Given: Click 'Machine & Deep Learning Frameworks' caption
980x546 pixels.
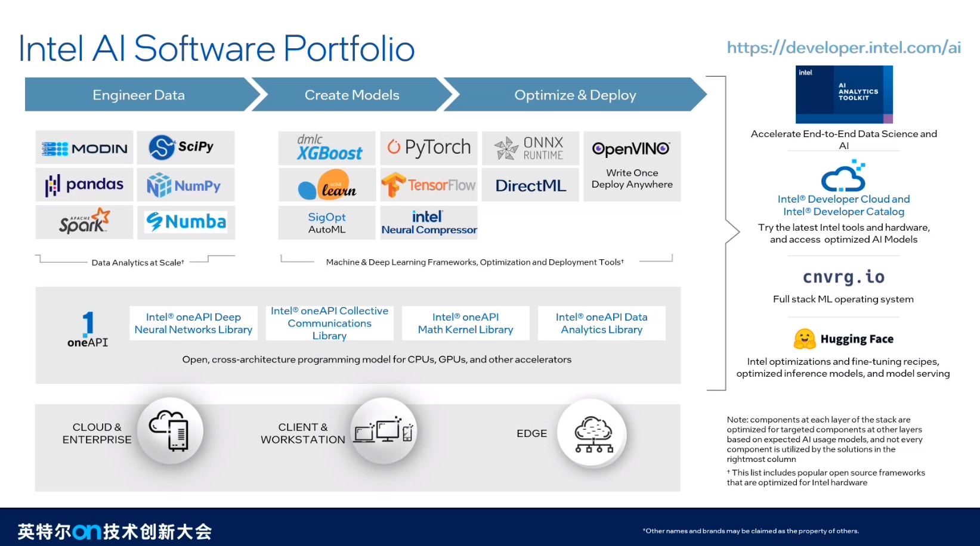Looking at the screenshot, I should [x=475, y=262].
